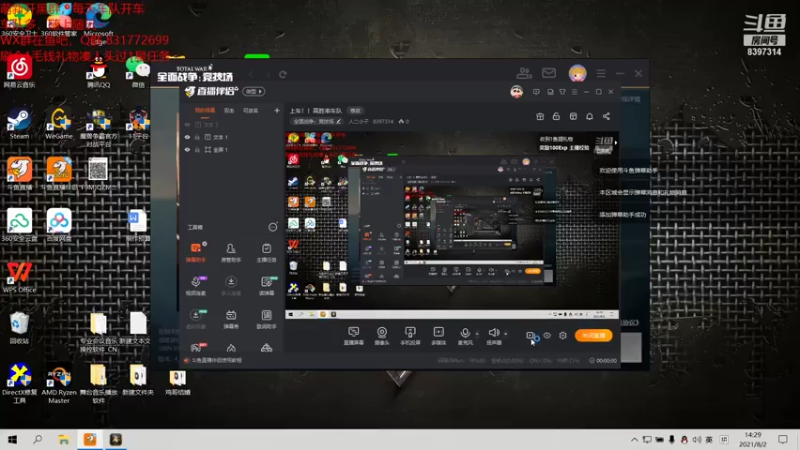
Task: Switch to the second scene tab
Action: [229, 111]
